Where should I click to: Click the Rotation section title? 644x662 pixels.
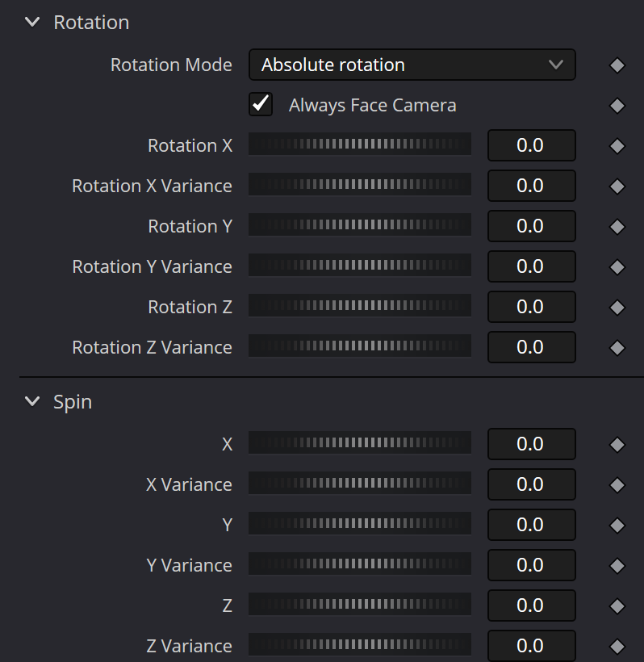(x=91, y=23)
